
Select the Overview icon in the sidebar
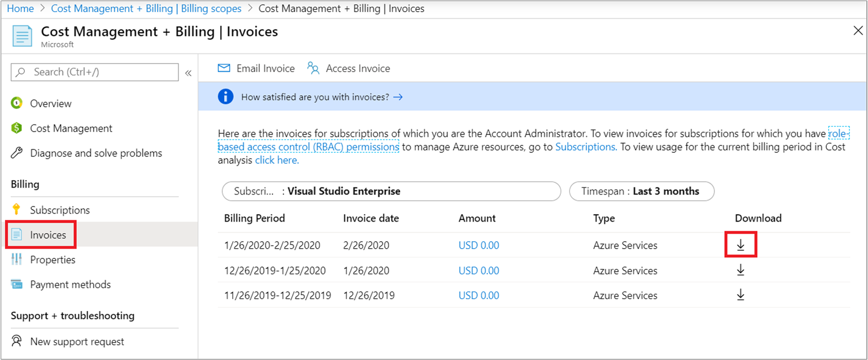pyautogui.click(x=18, y=103)
